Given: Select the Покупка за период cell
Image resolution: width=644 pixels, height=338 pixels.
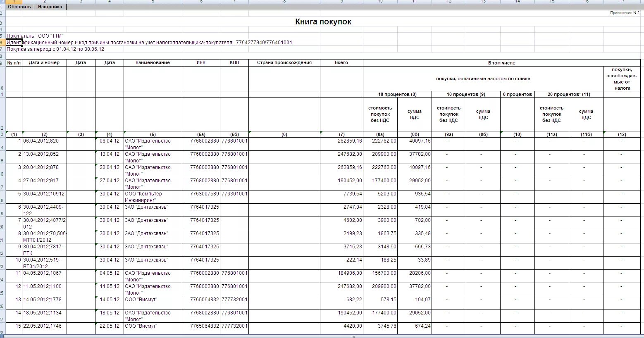Looking at the screenshot, I should (55, 49).
